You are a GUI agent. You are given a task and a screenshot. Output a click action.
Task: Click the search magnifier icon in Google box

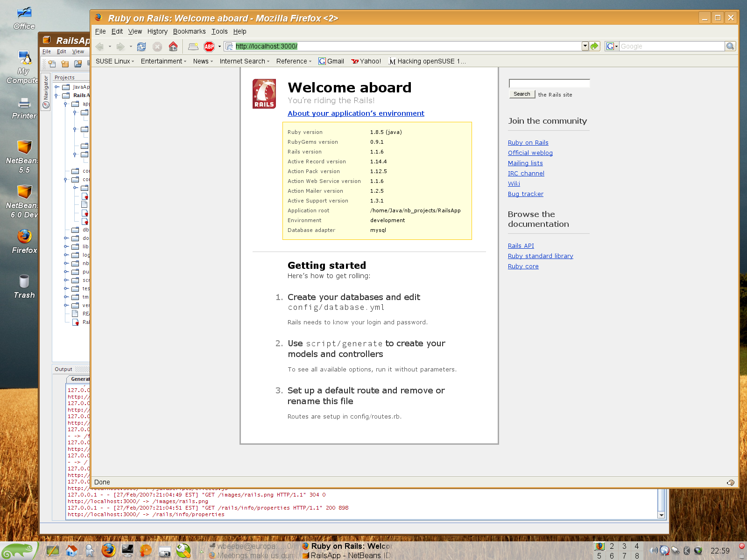730,46
